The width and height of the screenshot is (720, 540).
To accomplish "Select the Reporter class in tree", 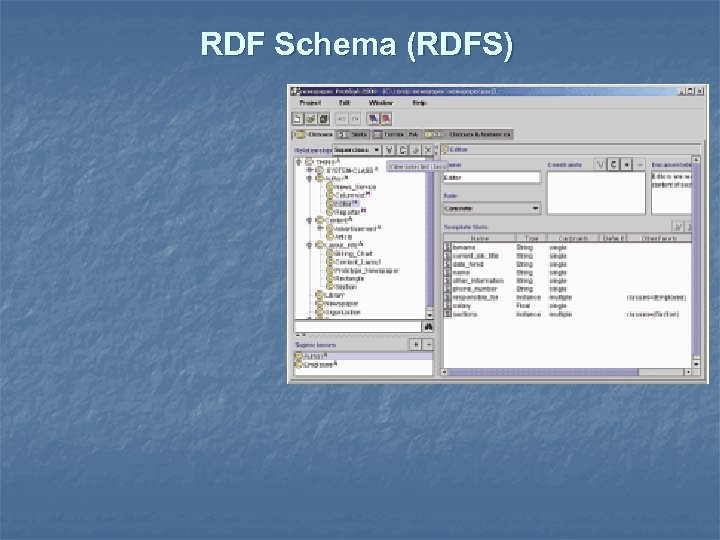I will click(347, 212).
